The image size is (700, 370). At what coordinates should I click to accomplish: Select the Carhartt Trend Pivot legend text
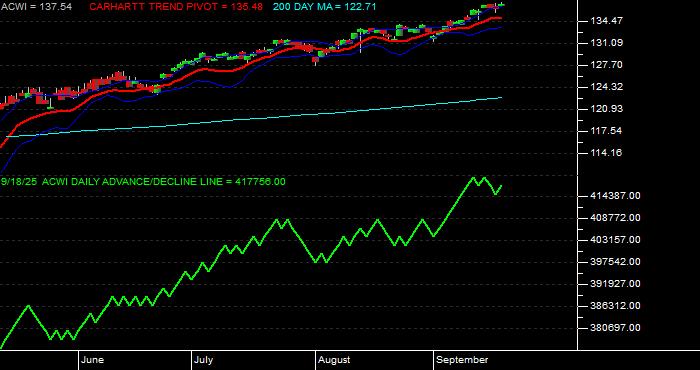[176, 7]
